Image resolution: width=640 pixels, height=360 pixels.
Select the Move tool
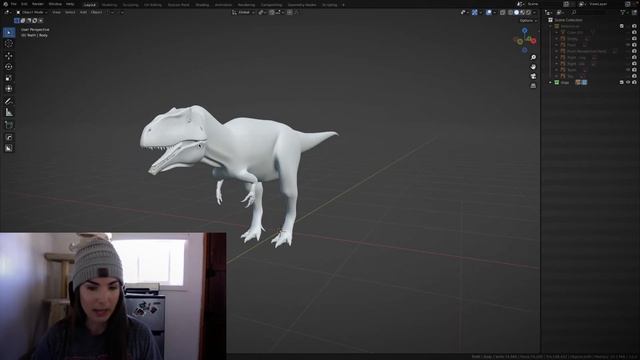(9, 56)
